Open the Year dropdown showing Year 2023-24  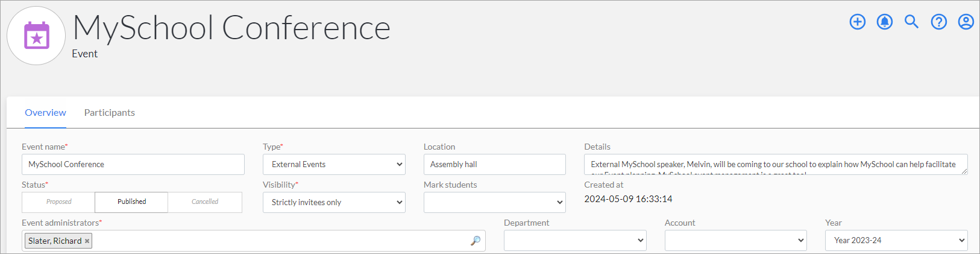point(896,240)
